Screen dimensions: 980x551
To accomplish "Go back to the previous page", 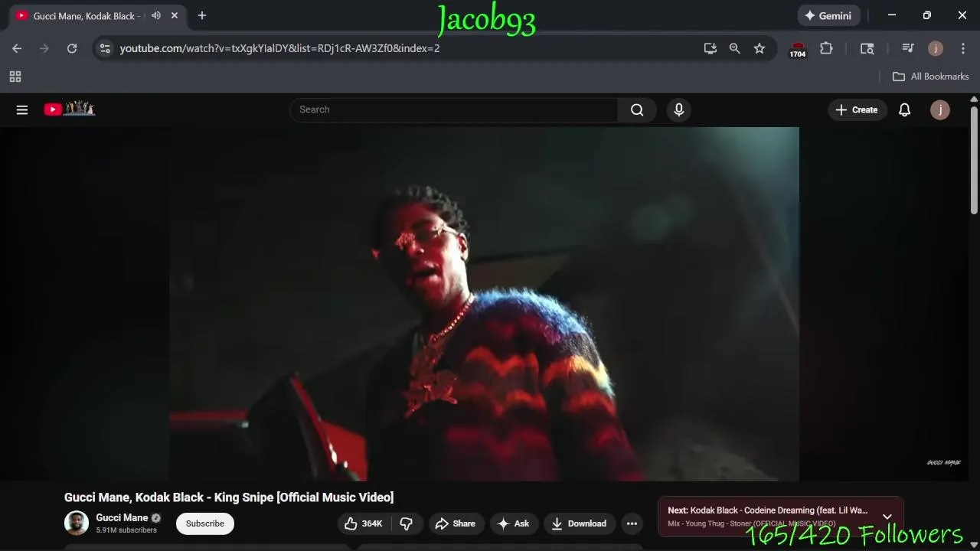I will (17, 48).
